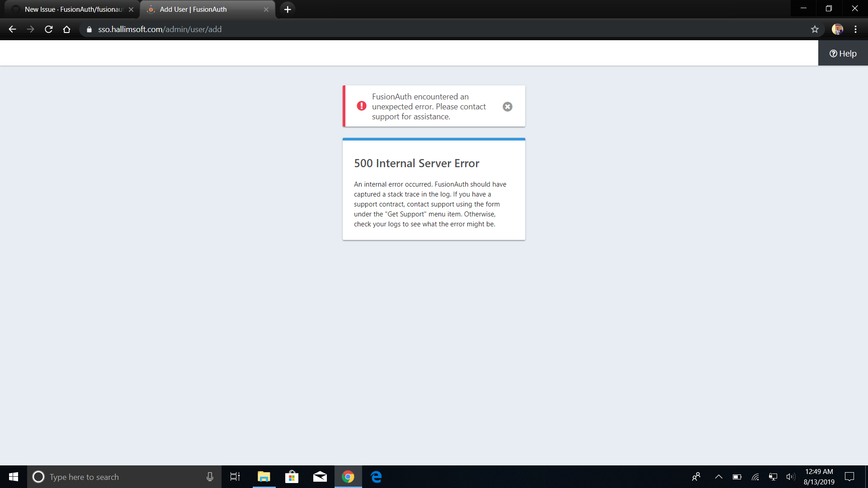
Task: Bookmark this page with star icon
Action: coord(815,29)
